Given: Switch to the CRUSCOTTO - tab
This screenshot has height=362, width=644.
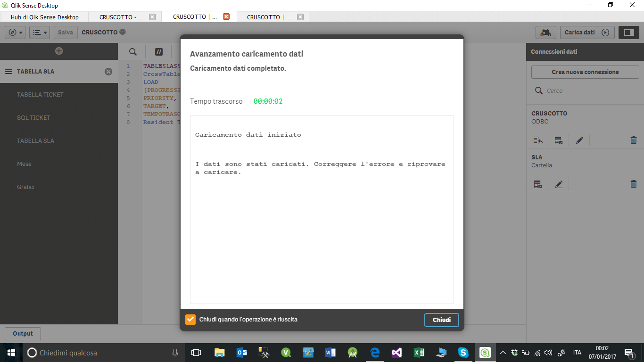Looking at the screenshot, I should (x=121, y=17).
